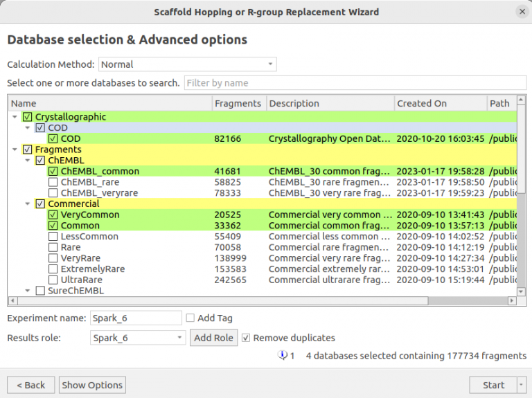Collapse the Crystallographic tree group
The width and height of the screenshot is (532, 398).
[x=15, y=117]
